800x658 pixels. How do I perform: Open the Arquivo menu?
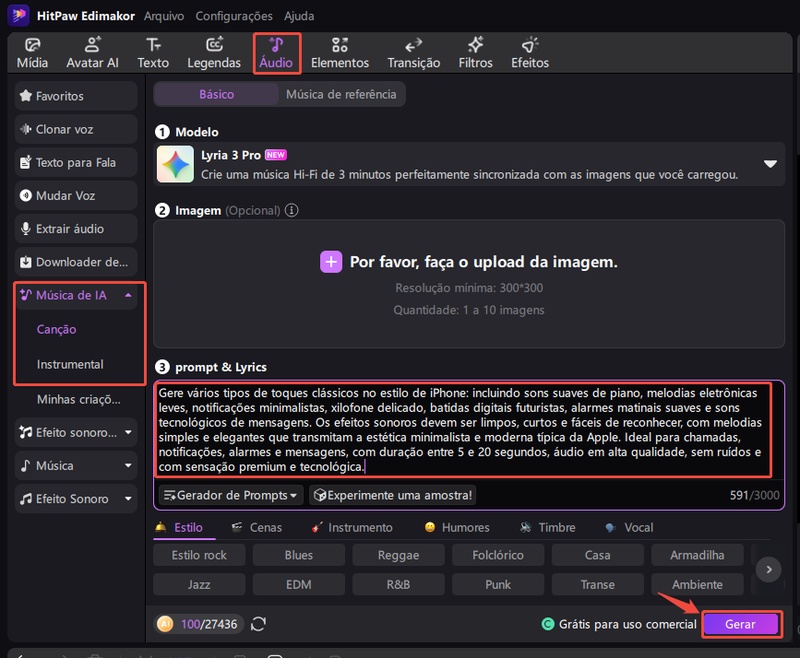coord(164,16)
